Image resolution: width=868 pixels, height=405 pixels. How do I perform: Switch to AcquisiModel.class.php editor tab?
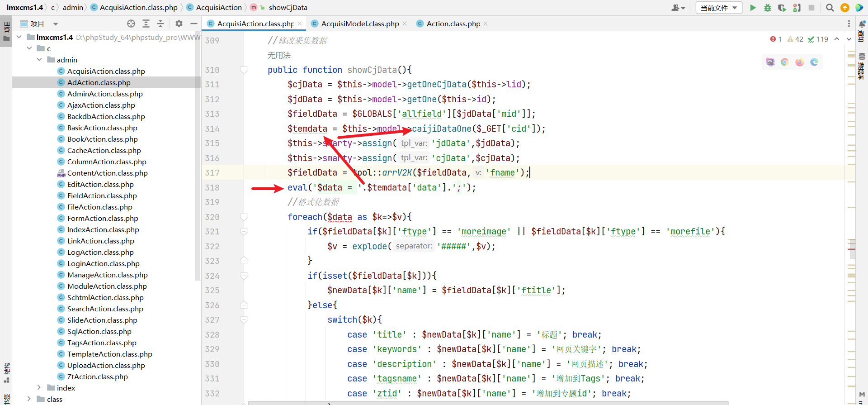[x=359, y=24]
